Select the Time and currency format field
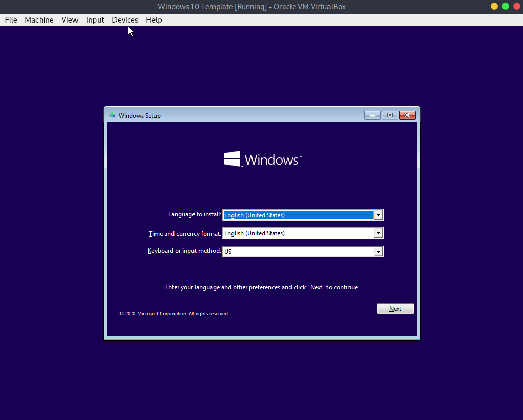This screenshot has height=420, width=523. (x=303, y=233)
